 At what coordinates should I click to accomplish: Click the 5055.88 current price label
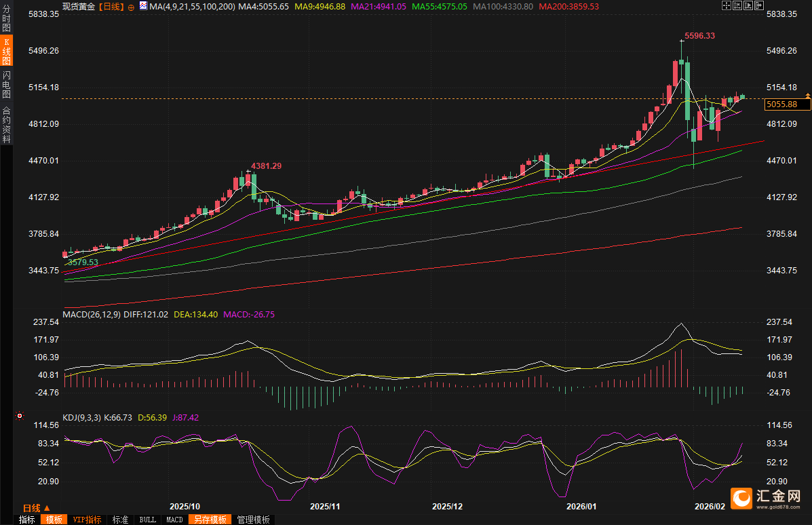coord(787,104)
